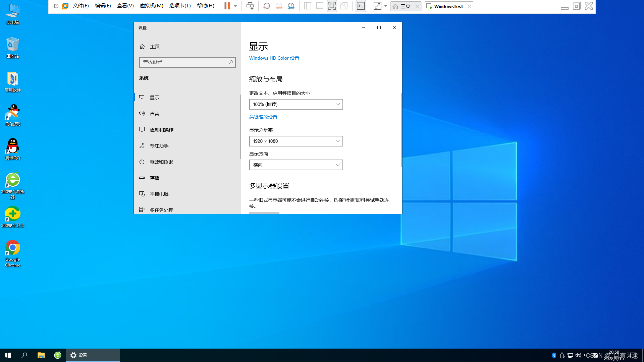
Task: Open the 常用软件 desktop folder
Action: [x=13, y=82]
